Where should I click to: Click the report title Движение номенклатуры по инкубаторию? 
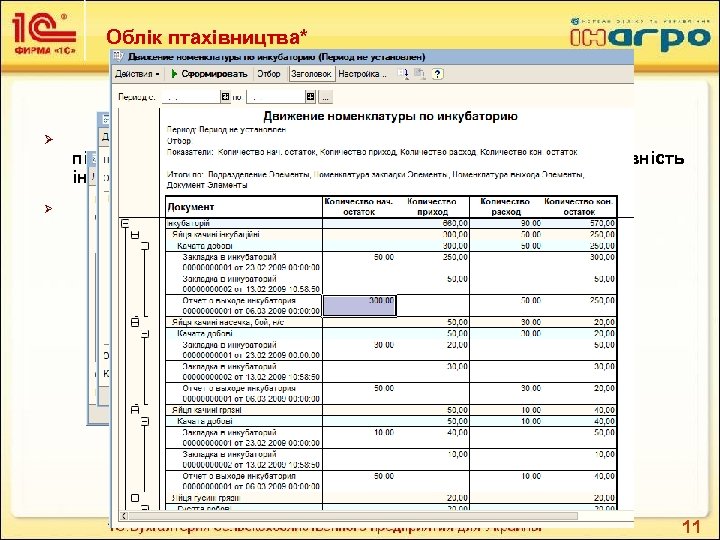390,116
